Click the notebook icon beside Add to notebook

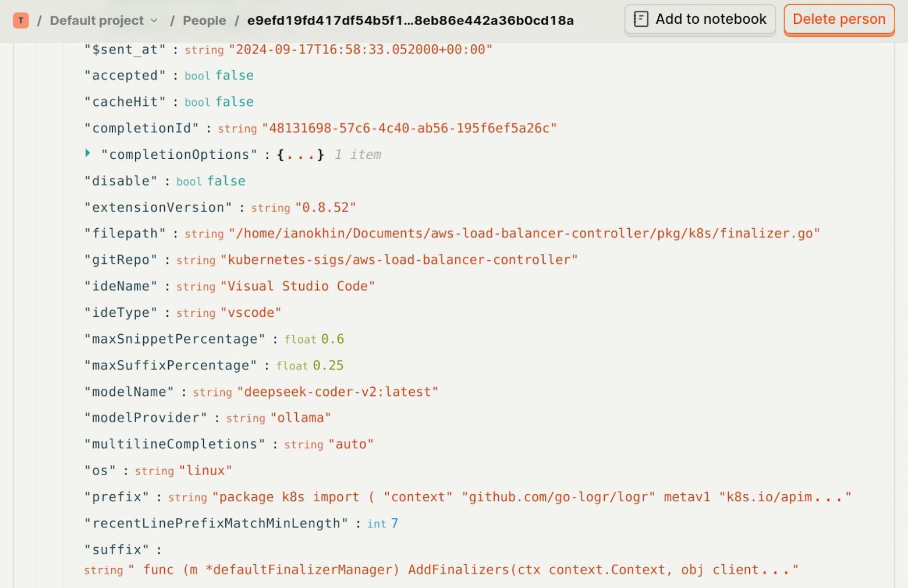point(641,19)
